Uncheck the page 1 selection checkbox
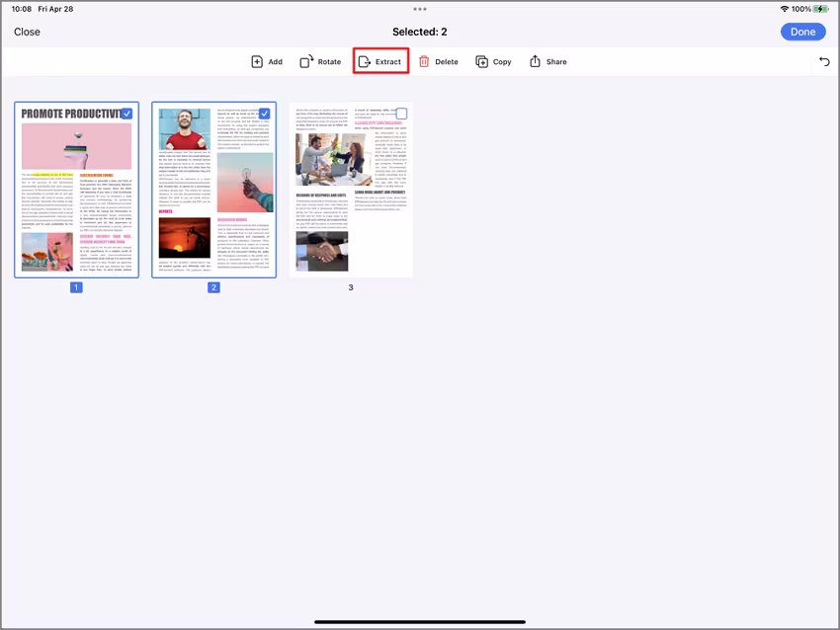The height and width of the screenshot is (630, 840). (x=126, y=114)
